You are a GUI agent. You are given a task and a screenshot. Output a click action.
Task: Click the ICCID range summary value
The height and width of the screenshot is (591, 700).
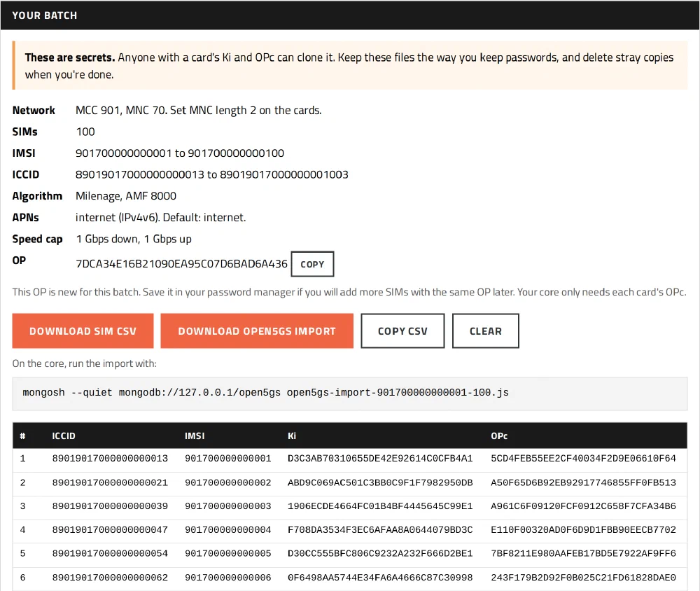(211, 174)
